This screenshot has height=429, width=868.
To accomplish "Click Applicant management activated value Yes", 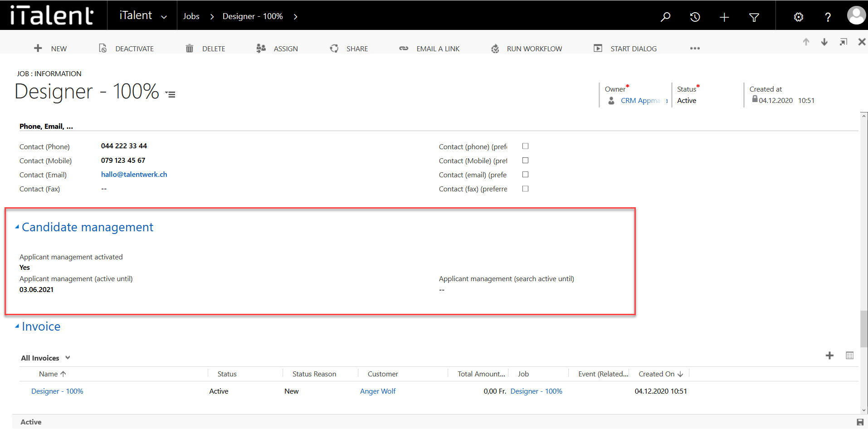I will 24,268.
